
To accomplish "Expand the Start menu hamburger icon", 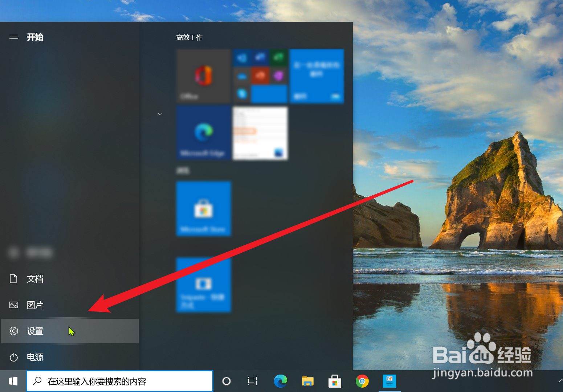I will click(13, 37).
